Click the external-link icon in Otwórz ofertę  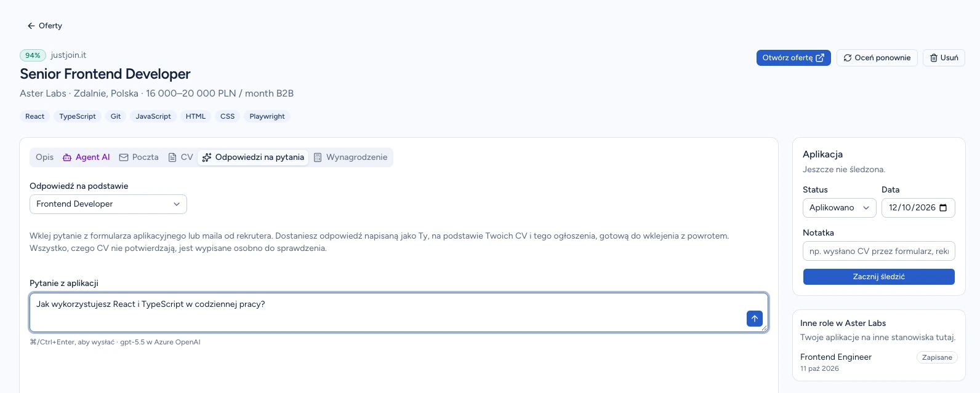tap(820, 58)
